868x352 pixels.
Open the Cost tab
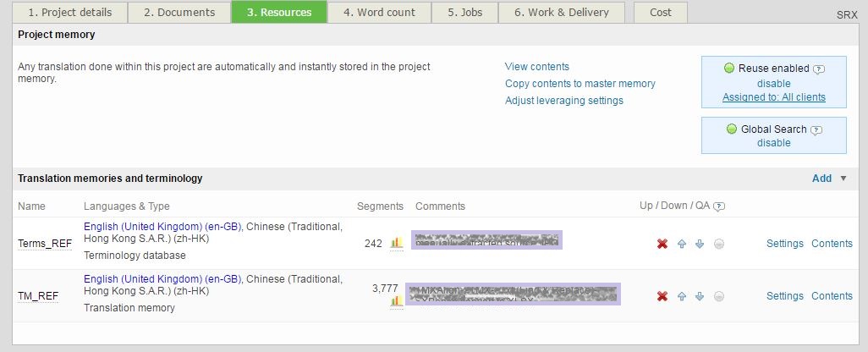[661, 12]
